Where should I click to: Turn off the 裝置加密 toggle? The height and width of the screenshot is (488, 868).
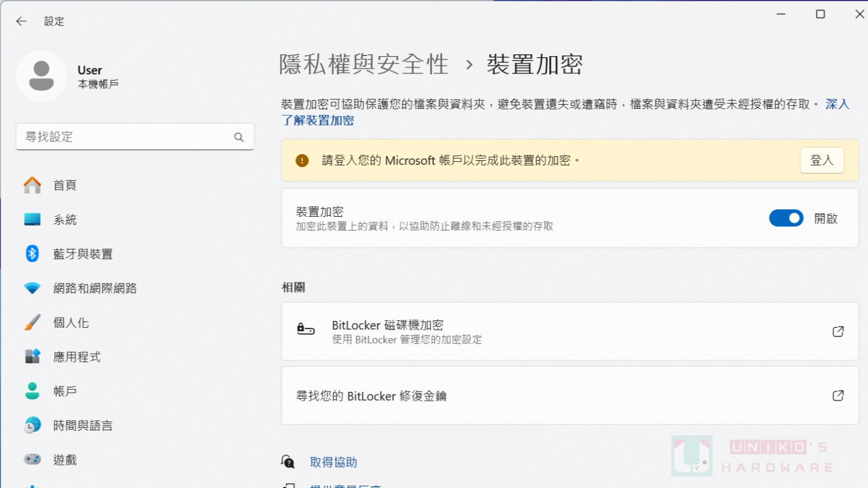[786, 218]
